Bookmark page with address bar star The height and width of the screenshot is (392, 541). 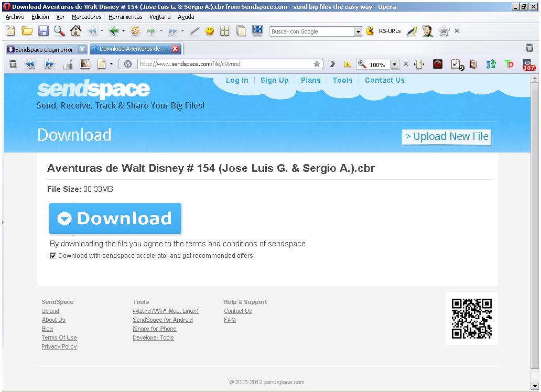click(x=317, y=64)
